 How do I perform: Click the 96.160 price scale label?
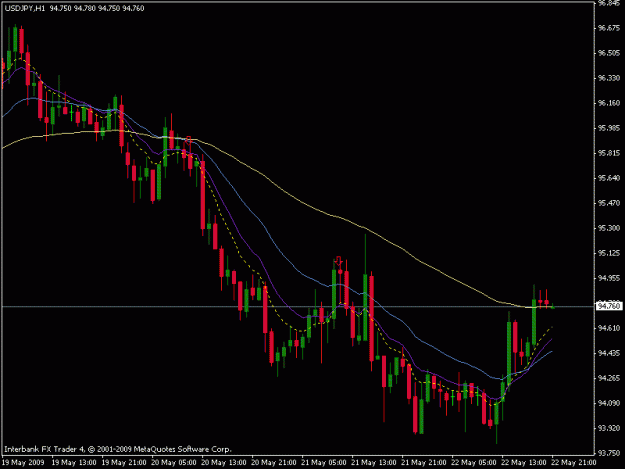pyautogui.click(x=609, y=103)
